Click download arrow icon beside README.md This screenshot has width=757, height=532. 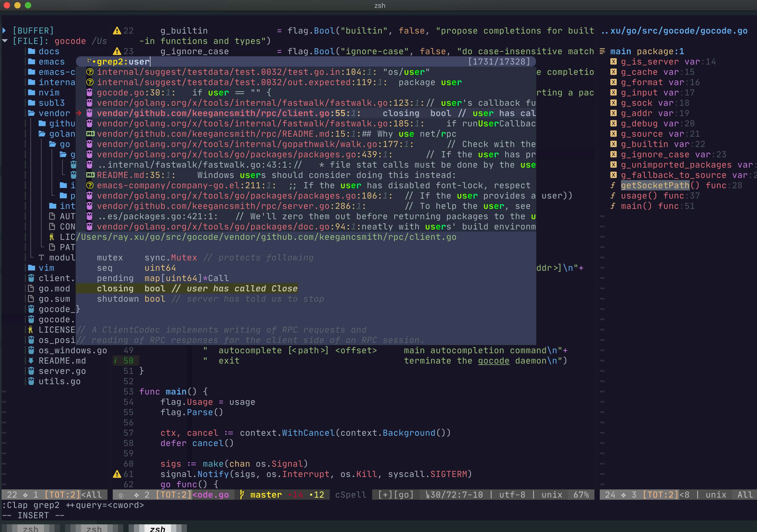(x=31, y=361)
